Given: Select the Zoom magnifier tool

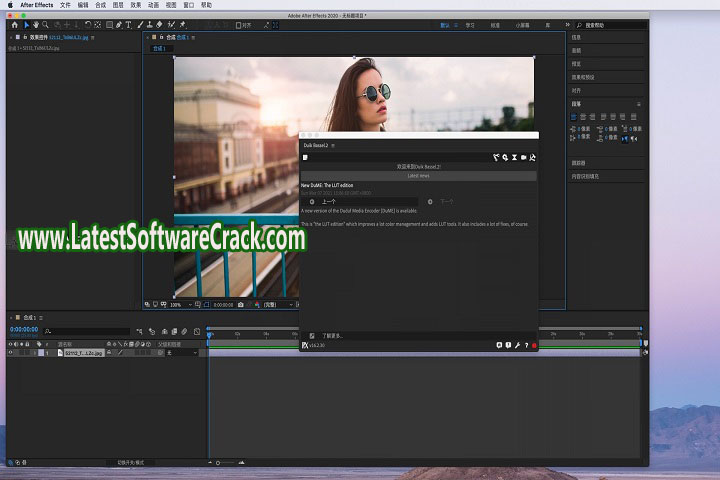Looking at the screenshot, I should click(45, 25).
